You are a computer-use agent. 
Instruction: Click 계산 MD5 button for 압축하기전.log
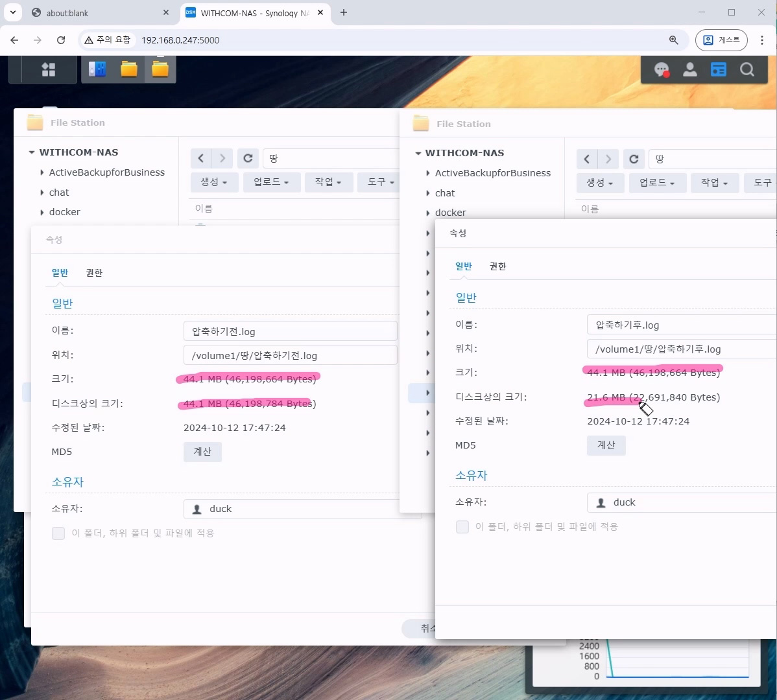coord(202,452)
